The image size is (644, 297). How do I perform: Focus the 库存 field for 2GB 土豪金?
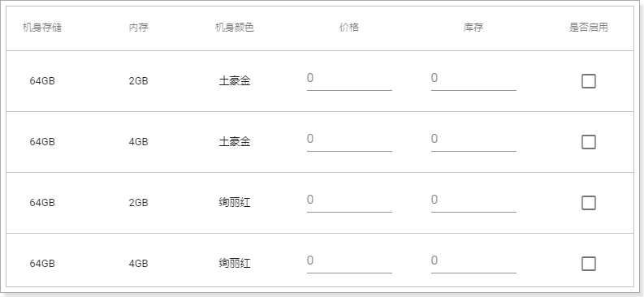pos(473,79)
